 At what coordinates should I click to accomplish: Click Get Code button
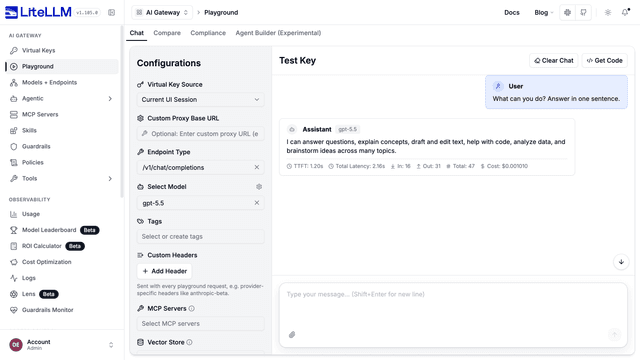[604, 60]
